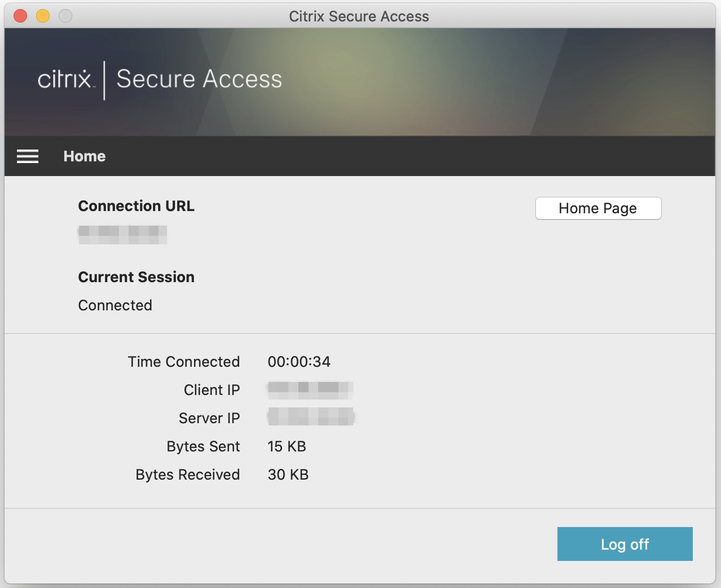Click the banner background image
721x588 pixels.
click(x=480, y=82)
